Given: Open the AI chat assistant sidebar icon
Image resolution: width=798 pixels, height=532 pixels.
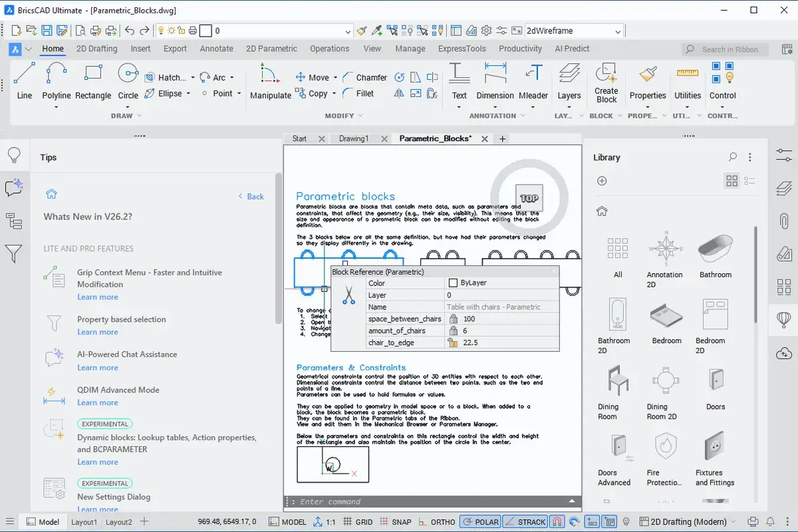Looking at the screenshot, I should [14, 188].
